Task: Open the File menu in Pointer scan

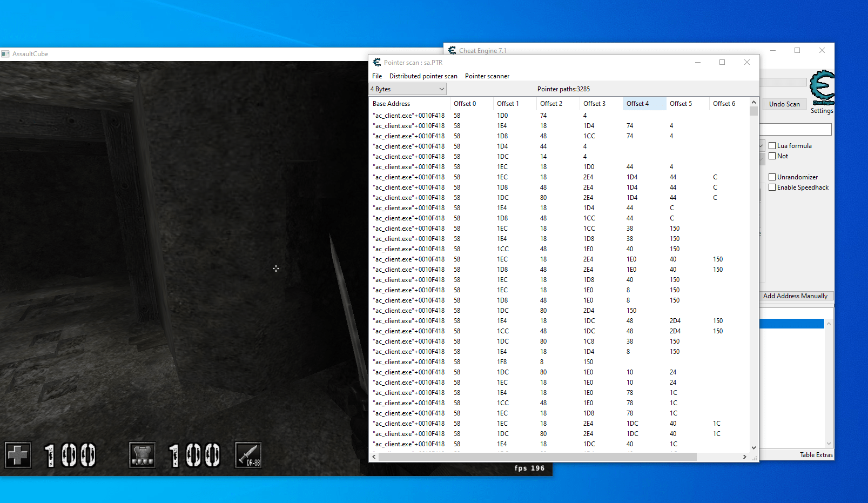Action: [377, 76]
